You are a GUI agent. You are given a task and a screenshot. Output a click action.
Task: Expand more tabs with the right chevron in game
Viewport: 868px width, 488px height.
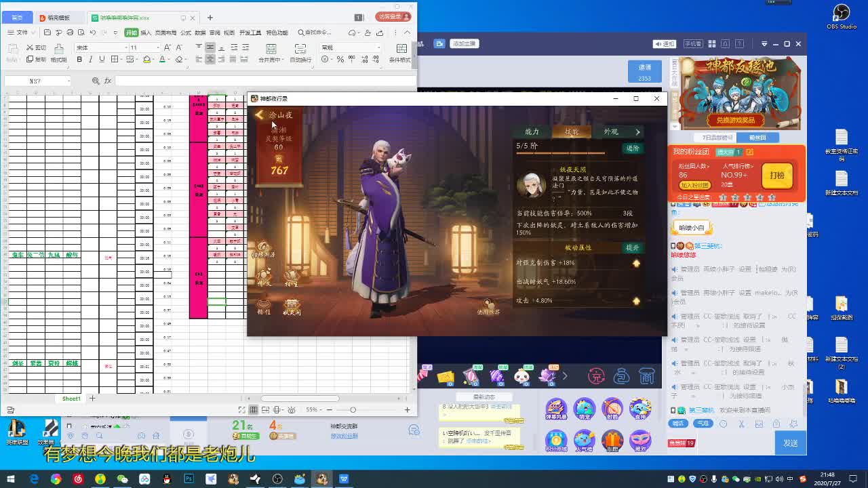637,131
